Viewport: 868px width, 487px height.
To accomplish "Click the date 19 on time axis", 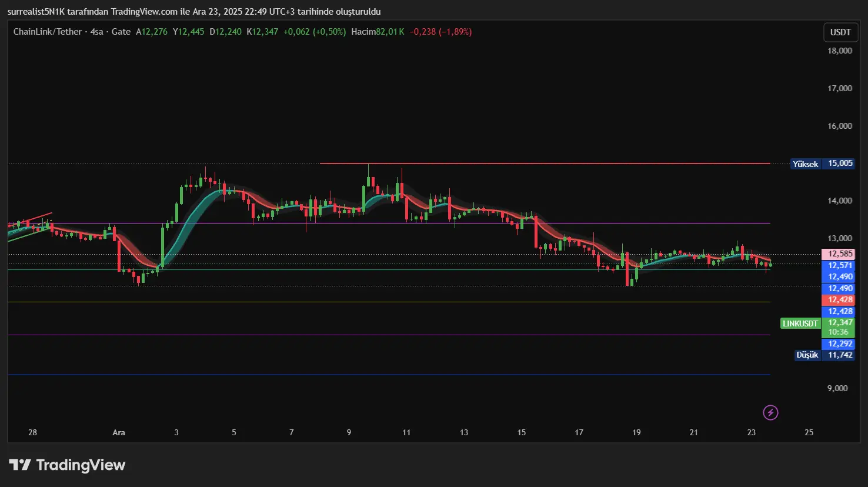I will point(636,433).
